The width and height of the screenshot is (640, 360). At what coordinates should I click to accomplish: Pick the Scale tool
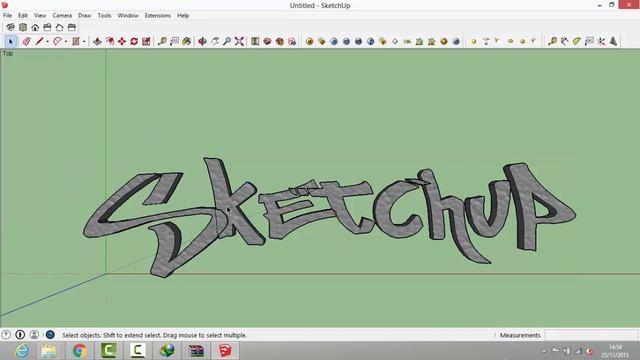click(x=146, y=41)
